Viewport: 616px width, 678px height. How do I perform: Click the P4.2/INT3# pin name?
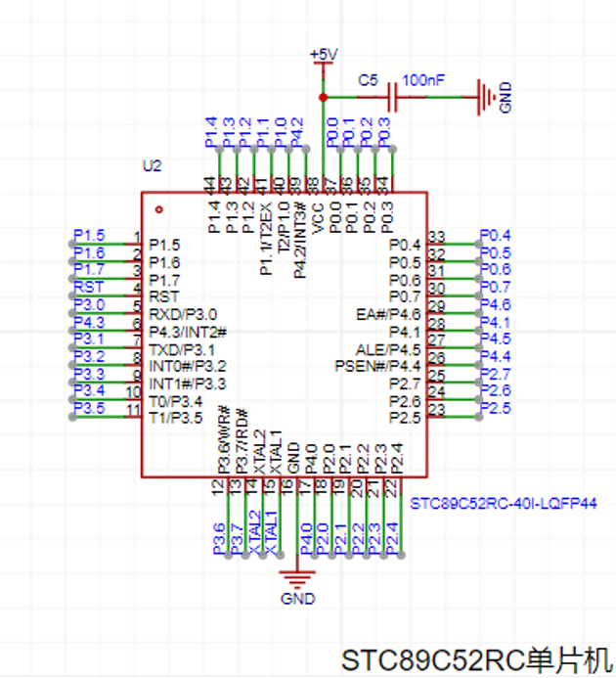coord(300,240)
